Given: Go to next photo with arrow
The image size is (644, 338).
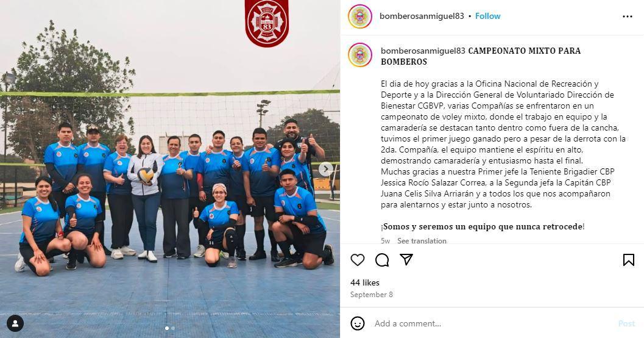Looking at the screenshot, I should pos(326,168).
